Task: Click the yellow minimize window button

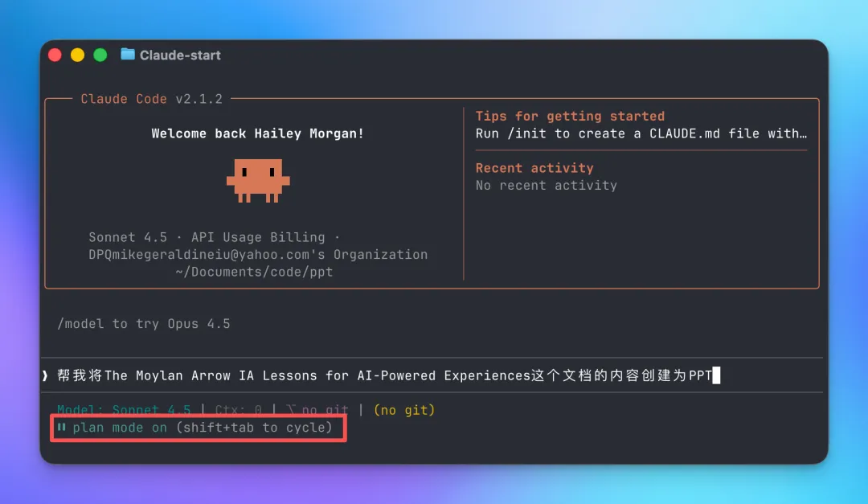Action: (x=77, y=55)
